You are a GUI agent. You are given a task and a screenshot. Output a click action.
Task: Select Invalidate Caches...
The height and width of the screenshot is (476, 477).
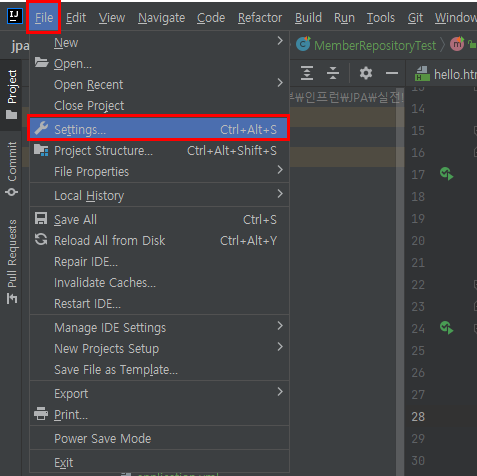point(159,282)
